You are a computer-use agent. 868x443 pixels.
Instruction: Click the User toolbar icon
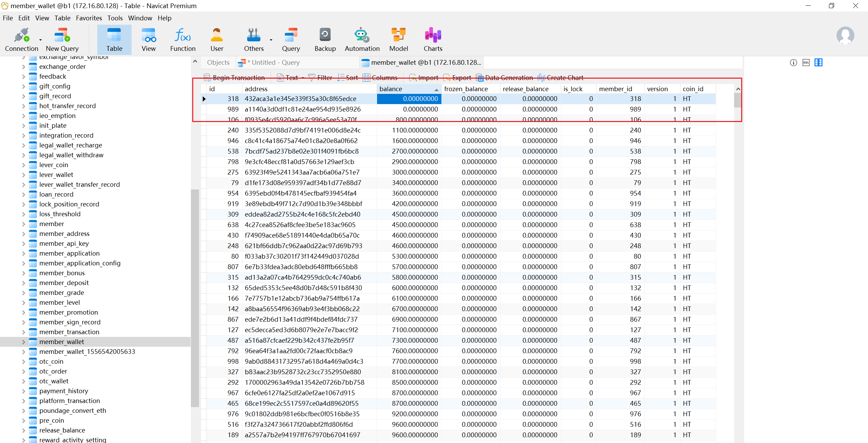[217, 40]
